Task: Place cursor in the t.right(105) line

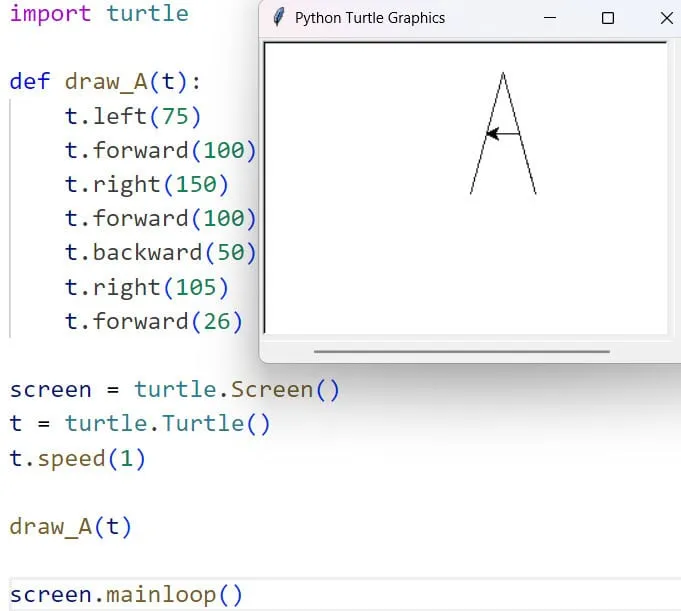Action: (x=147, y=288)
